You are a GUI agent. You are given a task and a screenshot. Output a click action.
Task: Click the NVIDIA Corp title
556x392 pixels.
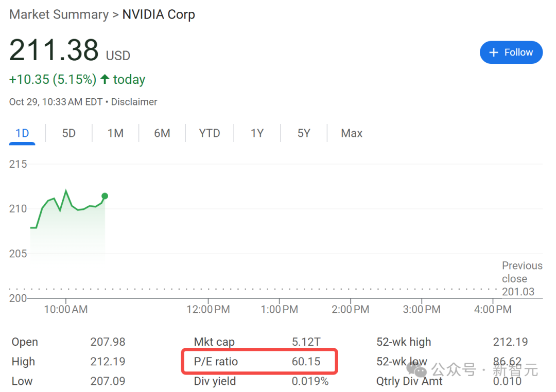click(x=159, y=14)
